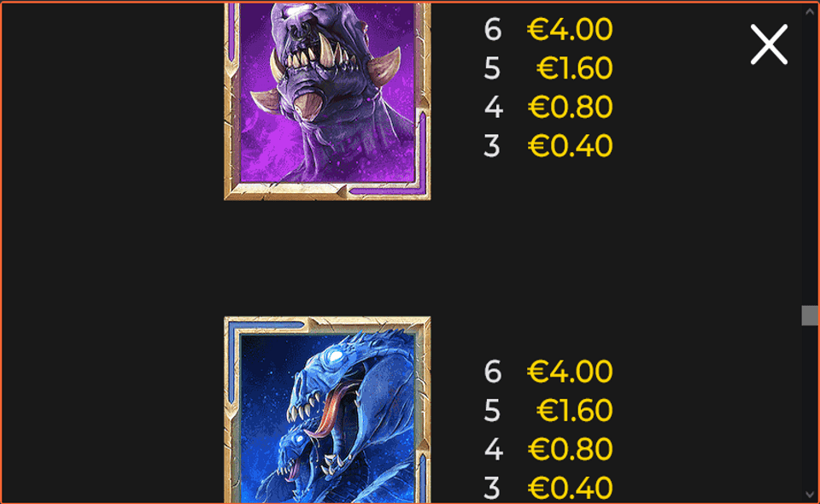The width and height of the screenshot is (820, 504).
Task: Click the number 3 beside purple monster
Action: 492,146
